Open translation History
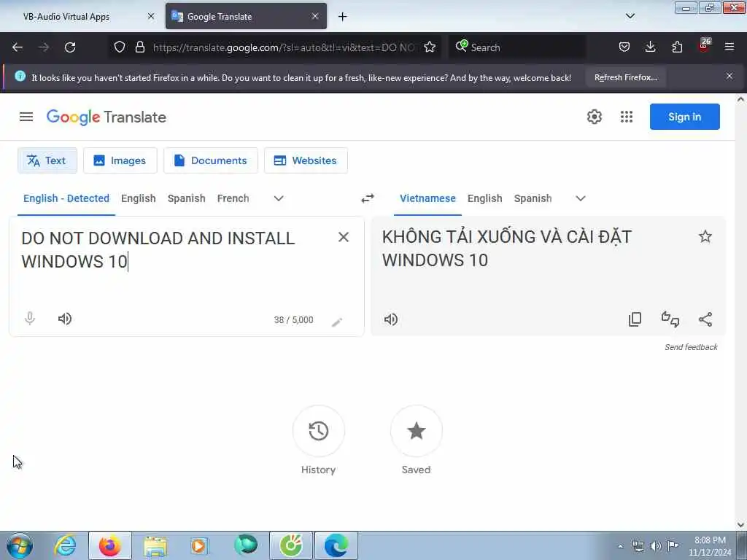Viewport: 747px width, 560px height. coord(318,431)
